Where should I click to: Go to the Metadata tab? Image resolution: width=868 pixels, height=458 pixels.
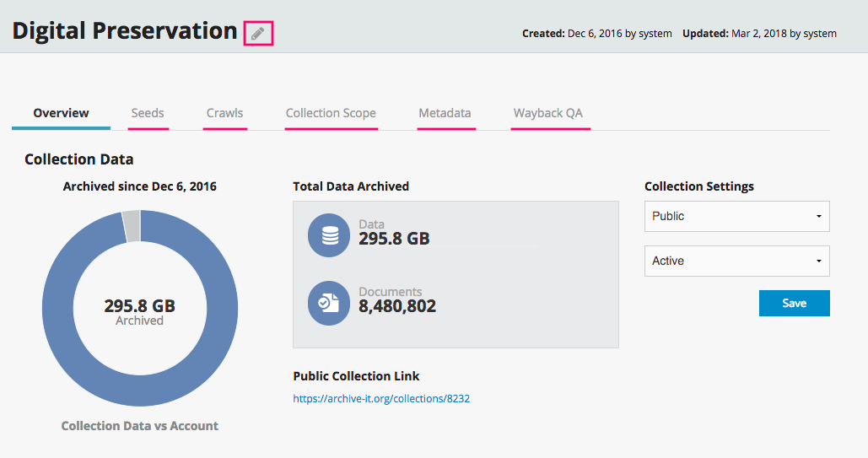[x=445, y=113]
